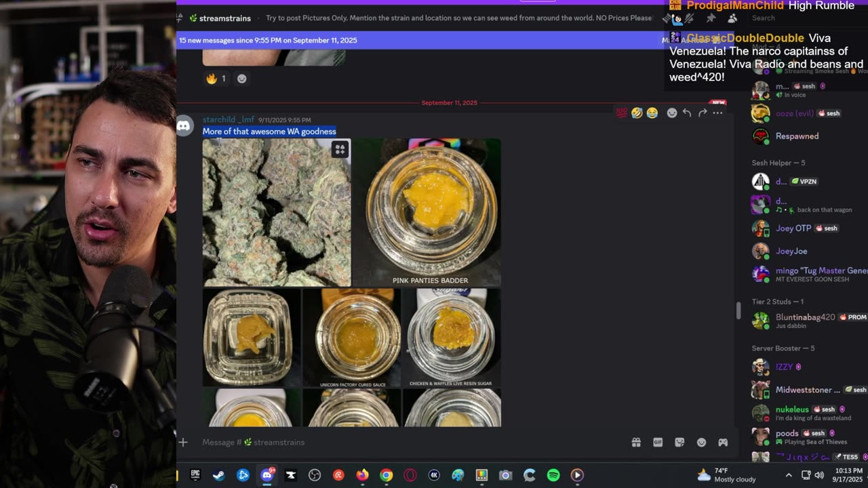Click the image options icon on bud photo
Image resolution: width=868 pixels, height=488 pixels.
pyautogui.click(x=340, y=149)
